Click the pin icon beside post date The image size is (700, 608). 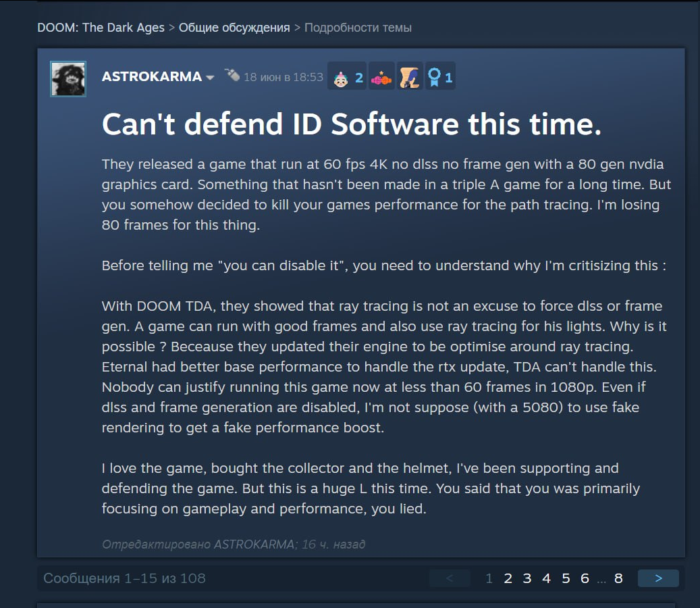(232, 75)
